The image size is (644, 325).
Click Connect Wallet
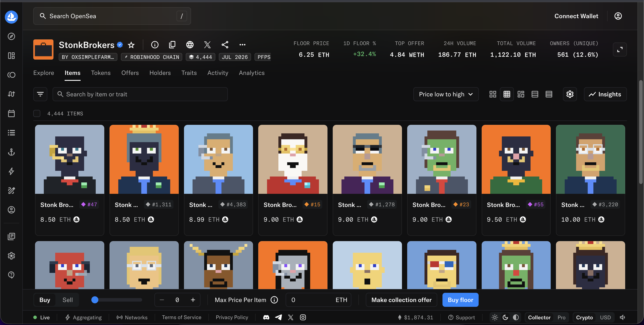[x=576, y=16]
